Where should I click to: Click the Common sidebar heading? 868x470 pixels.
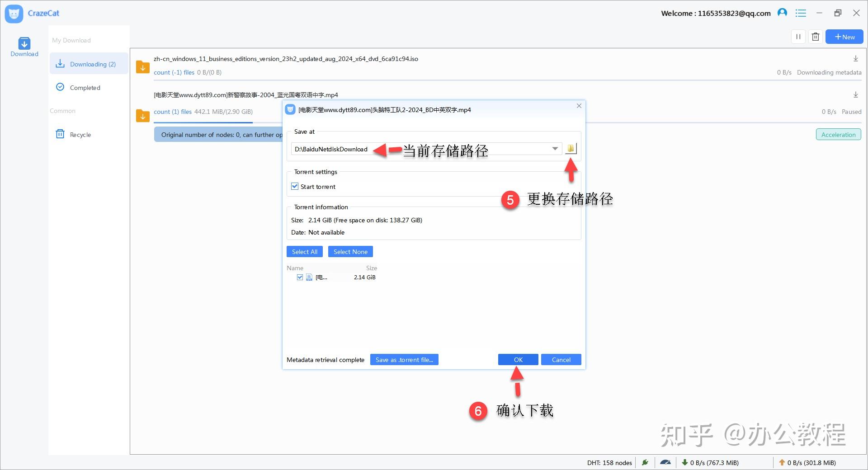(x=62, y=111)
